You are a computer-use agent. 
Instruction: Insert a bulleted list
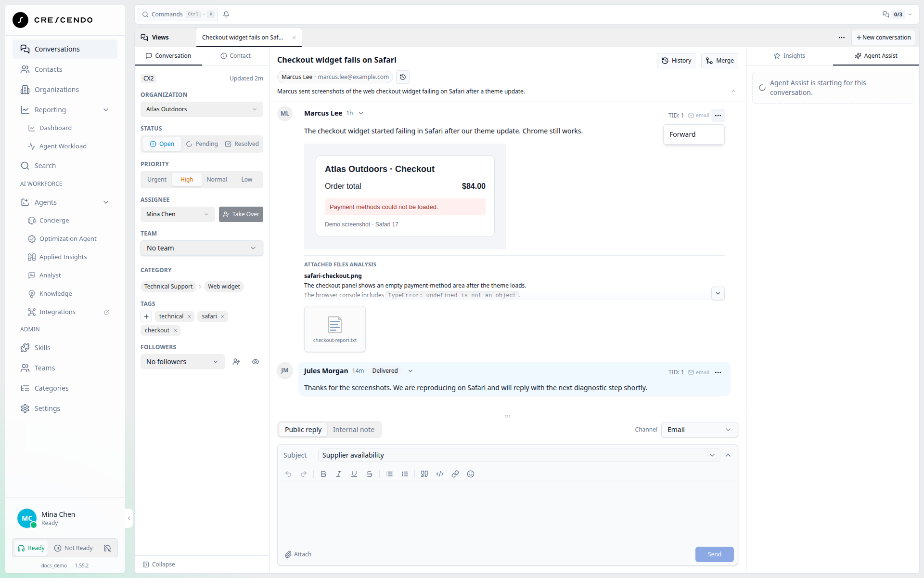(389, 474)
